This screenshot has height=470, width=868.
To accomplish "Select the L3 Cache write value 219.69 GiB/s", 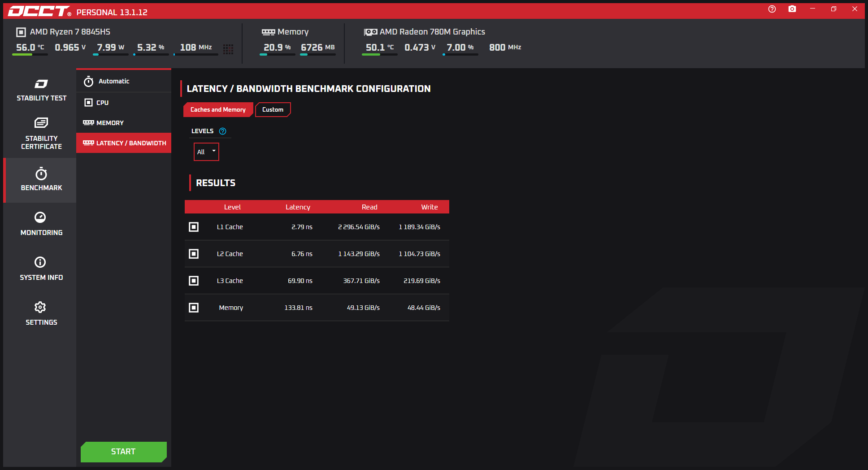I will click(422, 281).
